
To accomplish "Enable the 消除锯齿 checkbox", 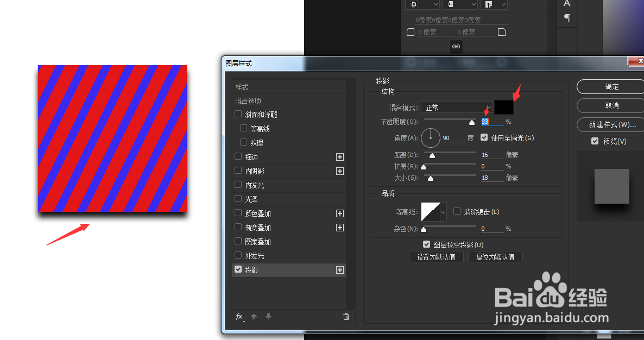I will point(457,211).
